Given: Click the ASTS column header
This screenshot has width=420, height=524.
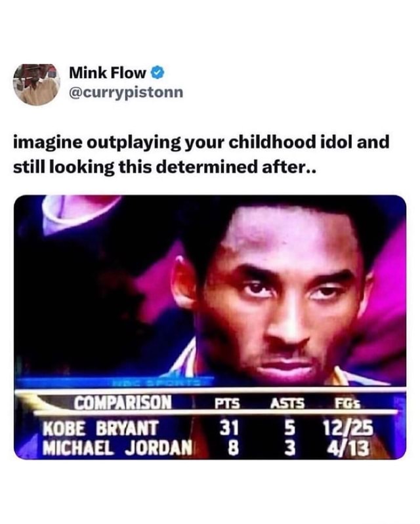Looking at the screenshot, I should [x=287, y=404].
